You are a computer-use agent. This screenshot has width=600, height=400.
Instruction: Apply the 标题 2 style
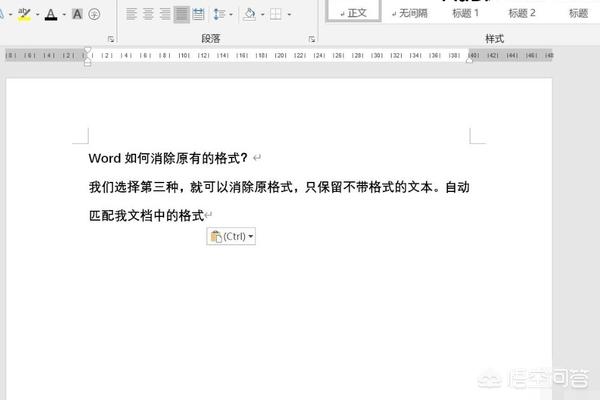(x=522, y=13)
